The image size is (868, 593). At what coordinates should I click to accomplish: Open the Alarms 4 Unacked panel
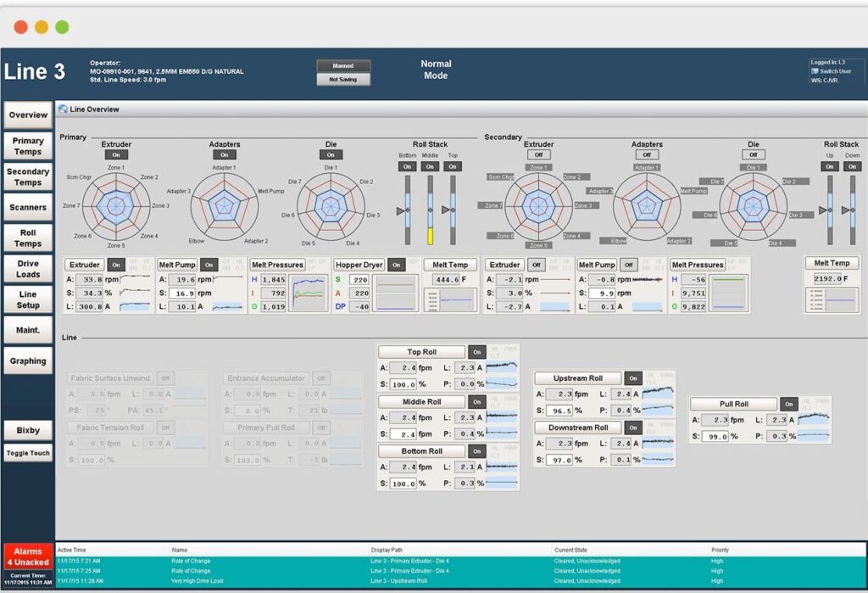coord(28,557)
